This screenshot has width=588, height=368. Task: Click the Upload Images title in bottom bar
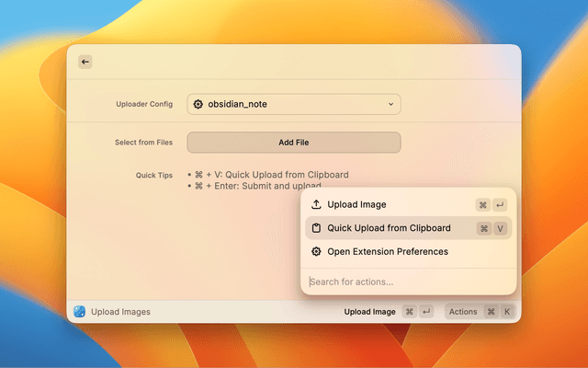coord(120,312)
